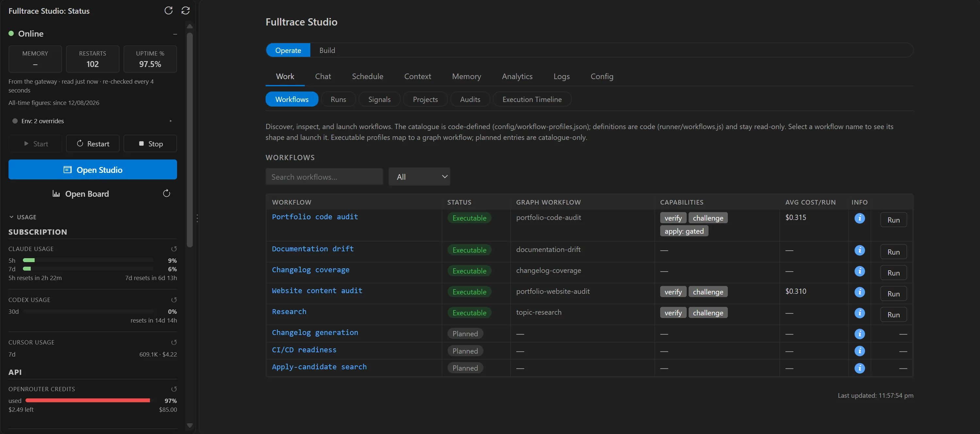Open info for Research workflow
Screen dimensions: 980x434
click(x=859, y=313)
